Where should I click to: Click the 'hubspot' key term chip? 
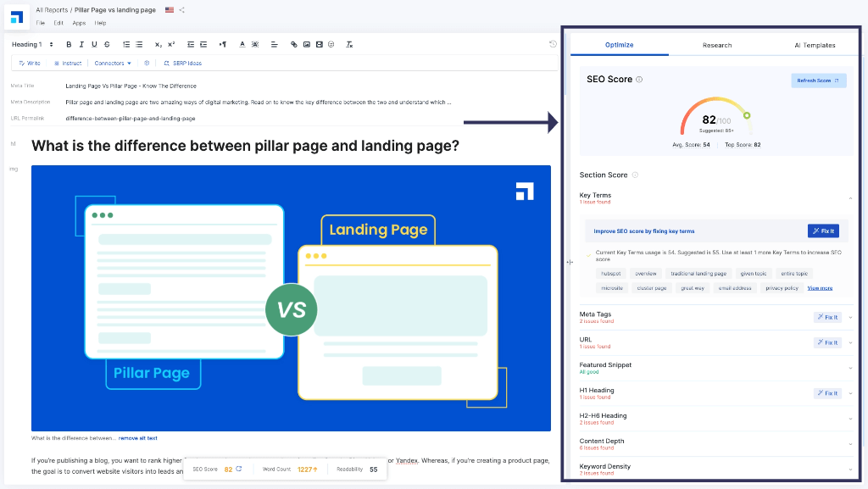pyautogui.click(x=611, y=274)
